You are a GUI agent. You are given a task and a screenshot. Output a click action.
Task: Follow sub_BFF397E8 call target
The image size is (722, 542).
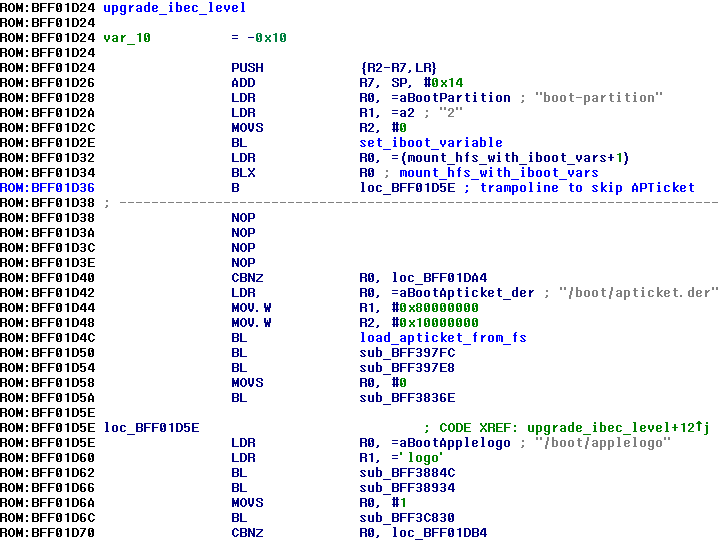coord(407,367)
